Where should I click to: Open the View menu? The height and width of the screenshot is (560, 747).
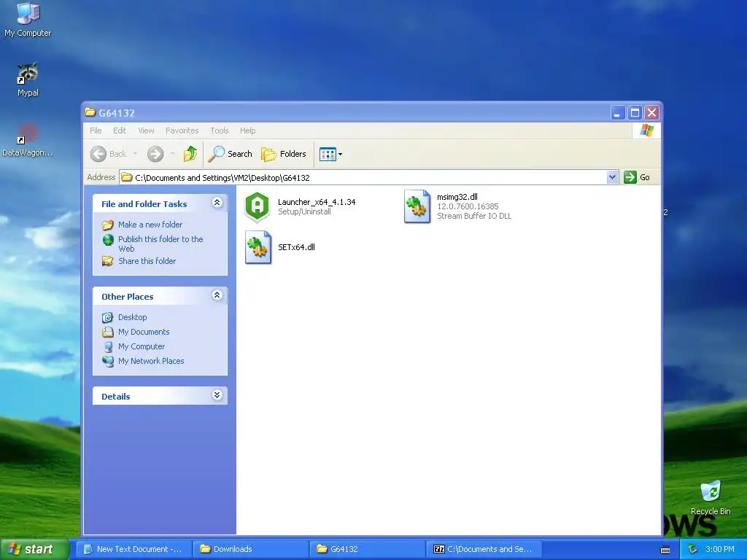[146, 131]
